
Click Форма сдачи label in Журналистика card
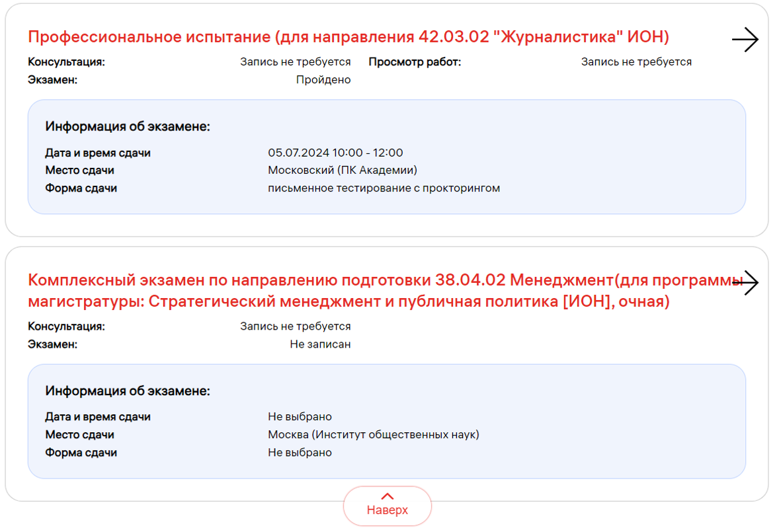pyautogui.click(x=81, y=188)
